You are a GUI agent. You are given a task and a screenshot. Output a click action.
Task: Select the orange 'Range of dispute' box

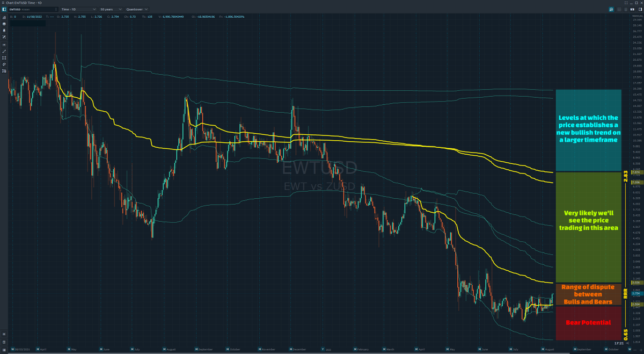[588, 294]
